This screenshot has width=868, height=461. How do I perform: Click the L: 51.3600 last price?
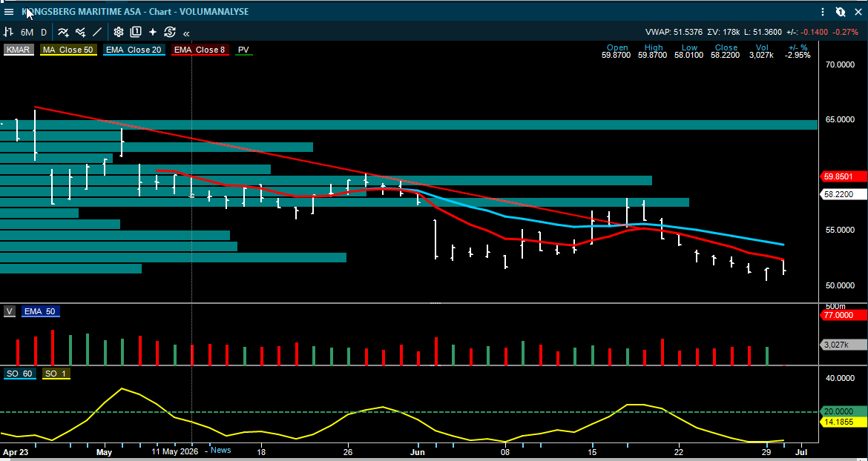(764, 32)
